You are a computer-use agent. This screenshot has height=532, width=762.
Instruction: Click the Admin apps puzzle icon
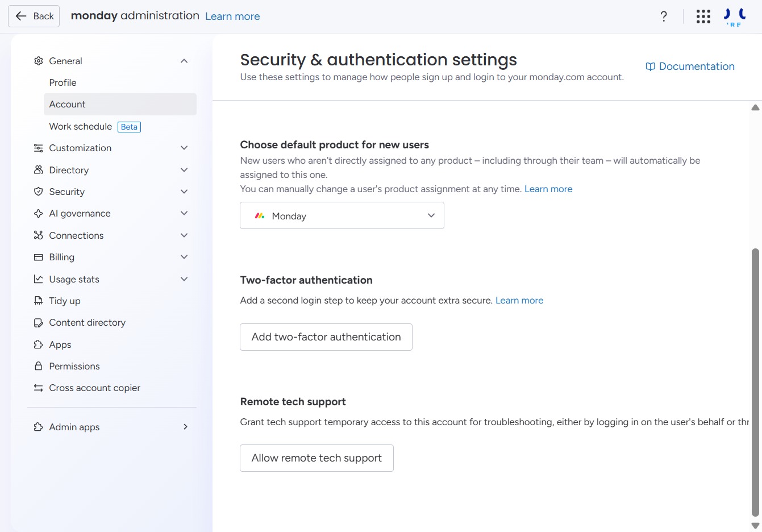pyautogui.click(x=39, y=427)
